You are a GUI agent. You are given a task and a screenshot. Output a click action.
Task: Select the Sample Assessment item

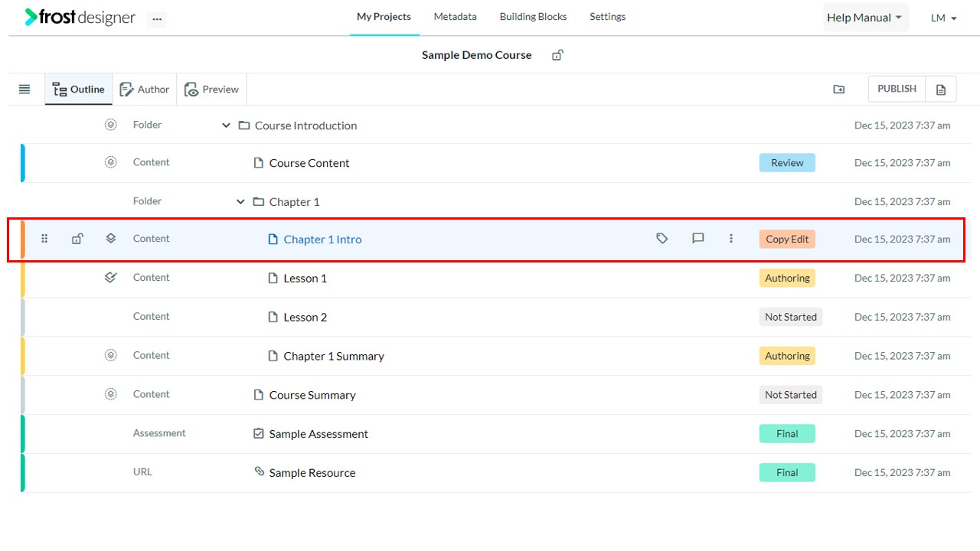318,434
